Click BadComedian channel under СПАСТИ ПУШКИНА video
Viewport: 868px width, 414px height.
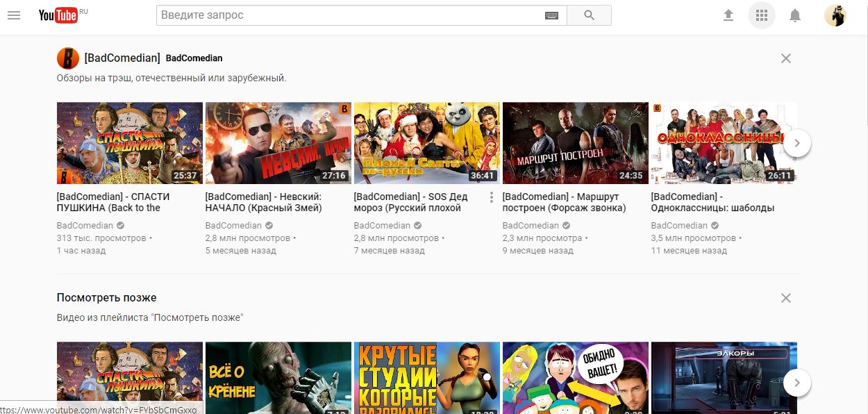click(x=85, y=225)
